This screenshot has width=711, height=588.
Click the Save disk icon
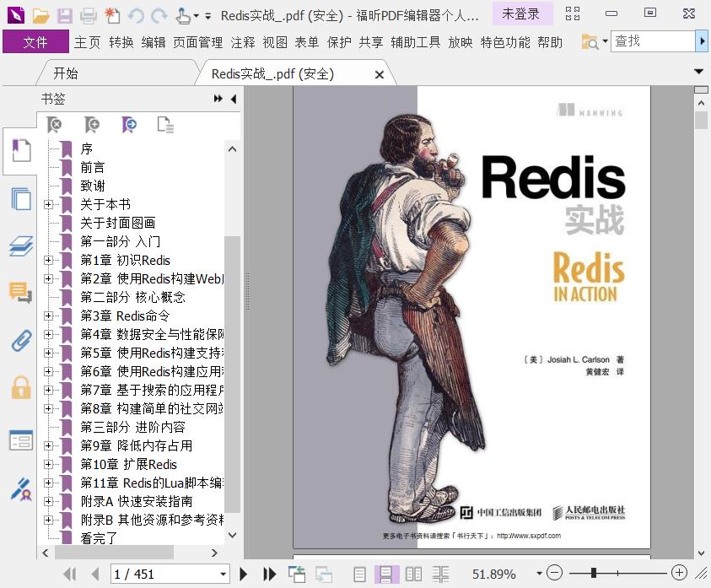click(64, 16)
